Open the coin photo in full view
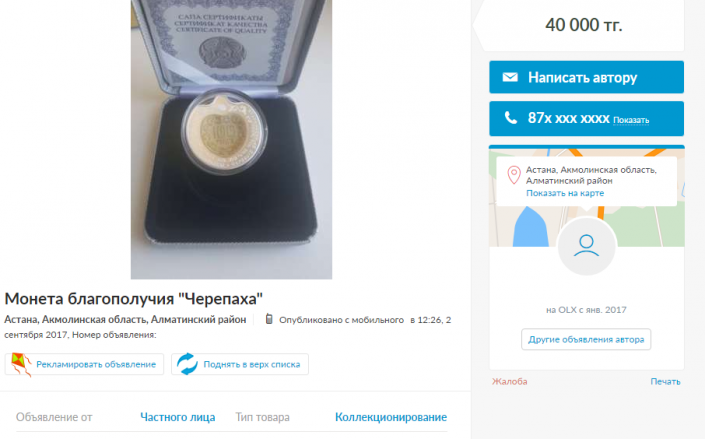705x439 pixels. (231, 139)
